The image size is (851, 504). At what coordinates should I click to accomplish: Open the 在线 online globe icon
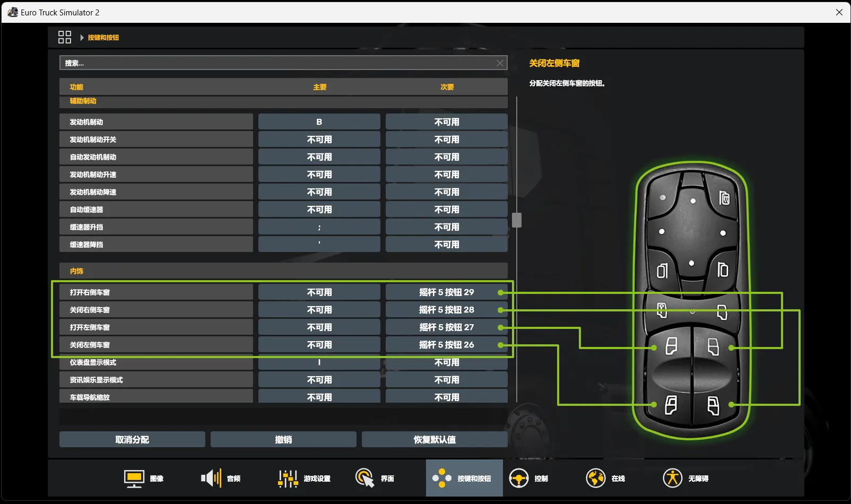[596, 478]
